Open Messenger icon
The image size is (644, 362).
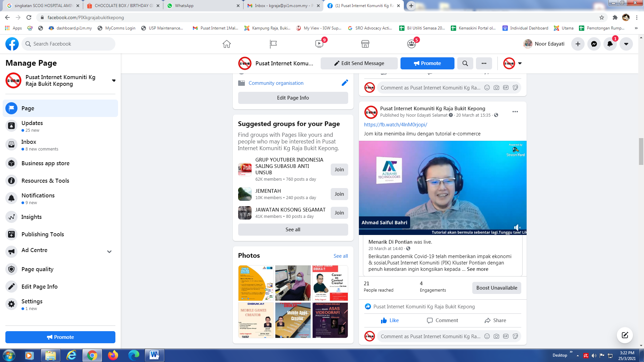(594, 44)
